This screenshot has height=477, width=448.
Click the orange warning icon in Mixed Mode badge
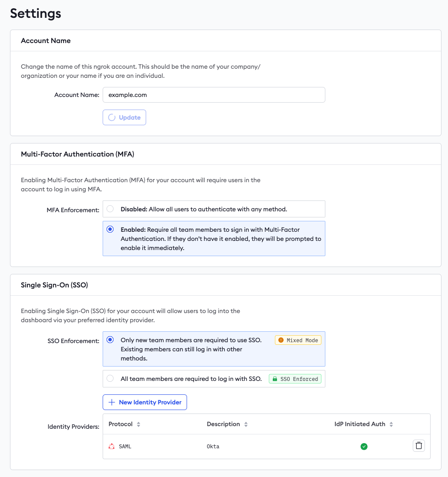281,340
